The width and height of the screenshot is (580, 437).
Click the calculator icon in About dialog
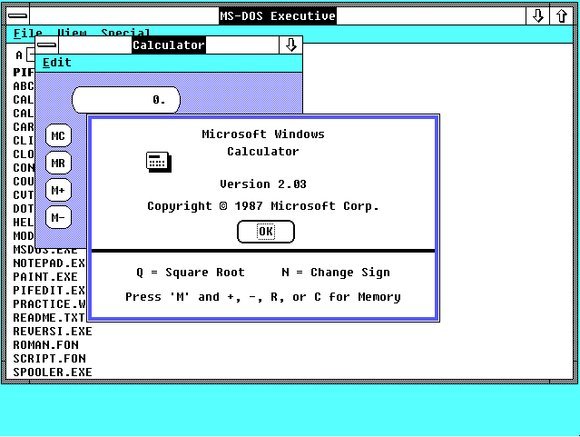pos(159,162)
